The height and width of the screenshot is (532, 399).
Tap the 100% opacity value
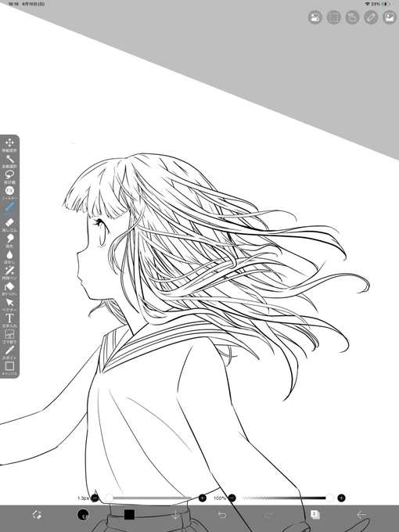tap(220, 498)
